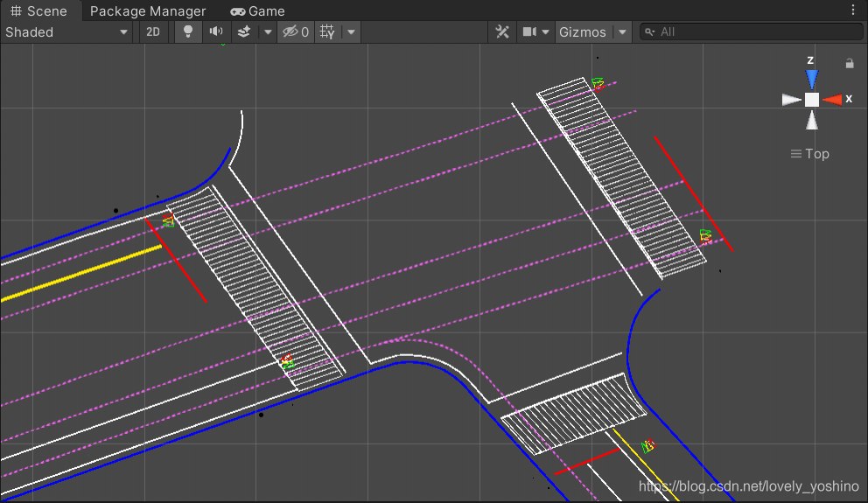Select traffic signal gizmo at right crosswalk end

(x=705, y=236)
